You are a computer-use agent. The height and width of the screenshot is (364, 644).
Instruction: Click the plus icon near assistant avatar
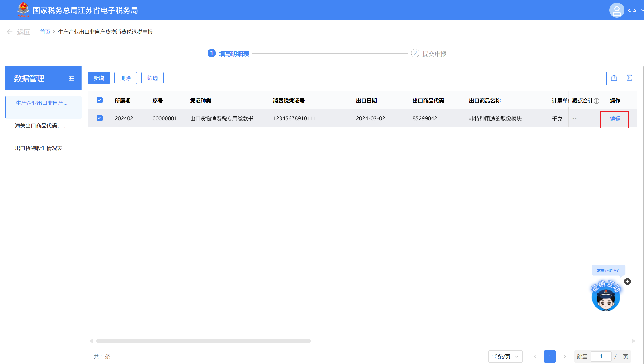click(x=627, y=282)
